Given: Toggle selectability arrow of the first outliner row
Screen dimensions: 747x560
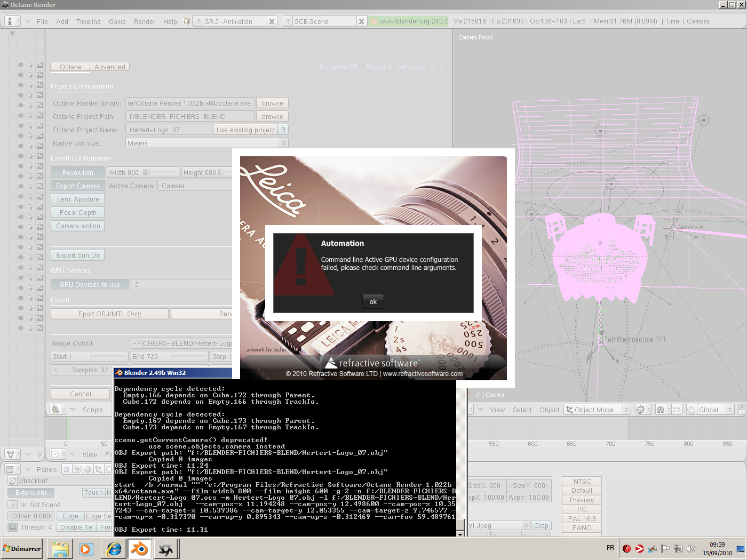Looking at the screenshot, I should tap(30, 65).
